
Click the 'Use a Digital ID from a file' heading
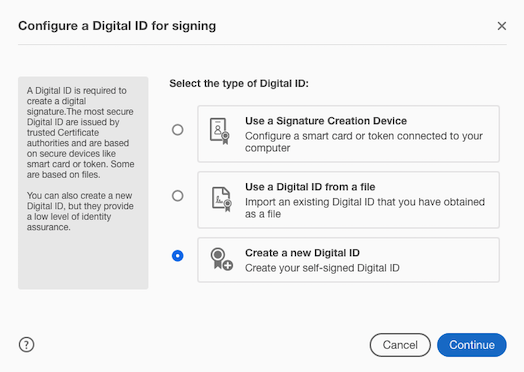310,187
